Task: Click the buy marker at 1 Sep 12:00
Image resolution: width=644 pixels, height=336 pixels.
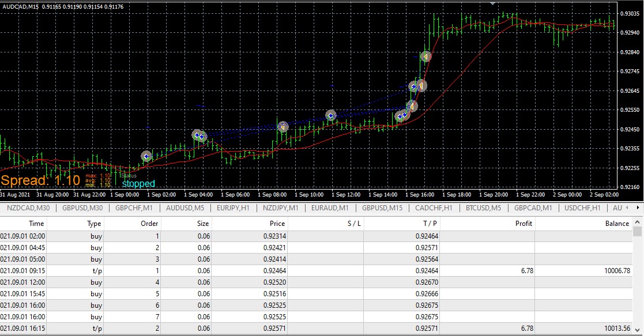Action: (x=330, y=115)
